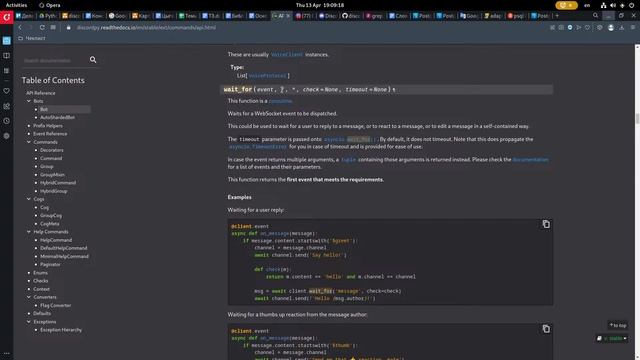This screenshot has width=640, height=360.
Task: Collapse the Bots section chevron
Action: 29,101
